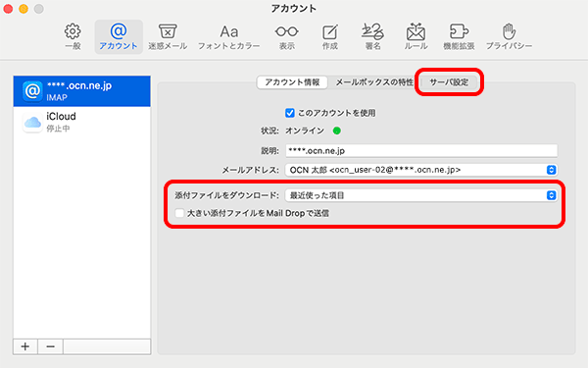Expand the メールアドレス dropdown

pos(421,170)
